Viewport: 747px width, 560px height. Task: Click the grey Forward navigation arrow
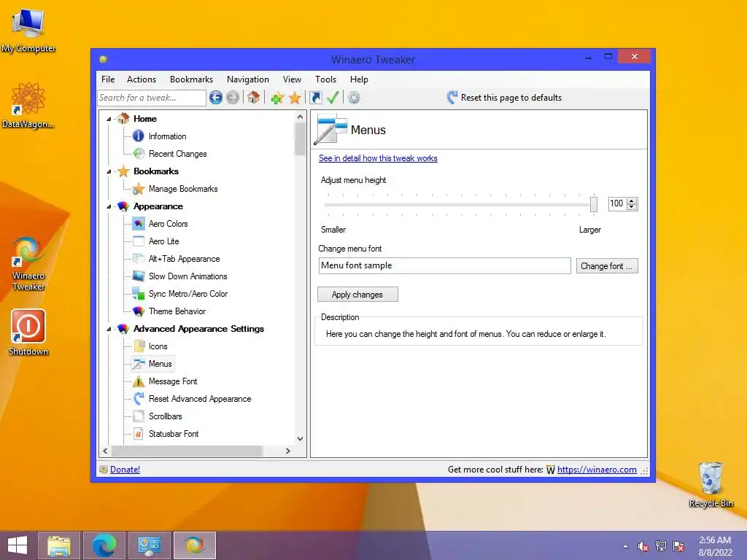tap(233, 98)
